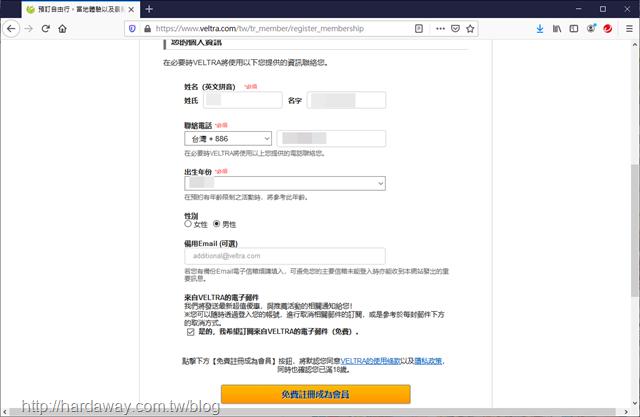Image resolution: width=640 pixels, height=417 pixels.
Task: Click the 免費註冊成為會員 button
Action: point(316,394)
